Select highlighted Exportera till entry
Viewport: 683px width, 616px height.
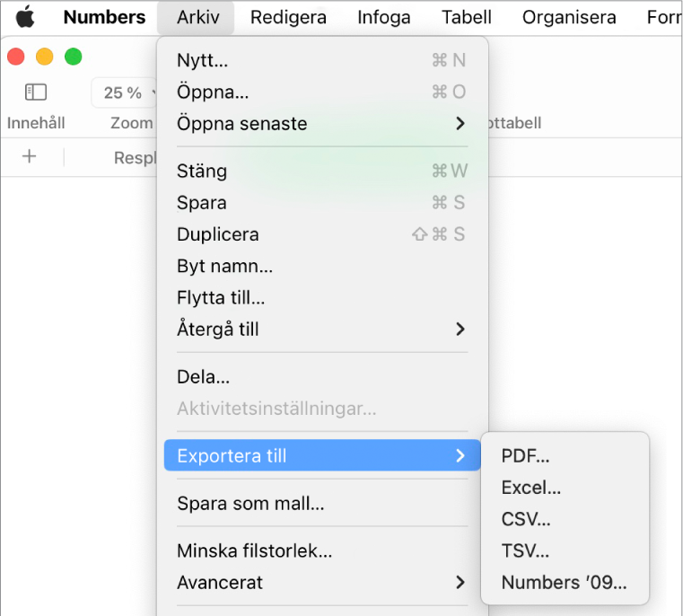tap(322, 455)
